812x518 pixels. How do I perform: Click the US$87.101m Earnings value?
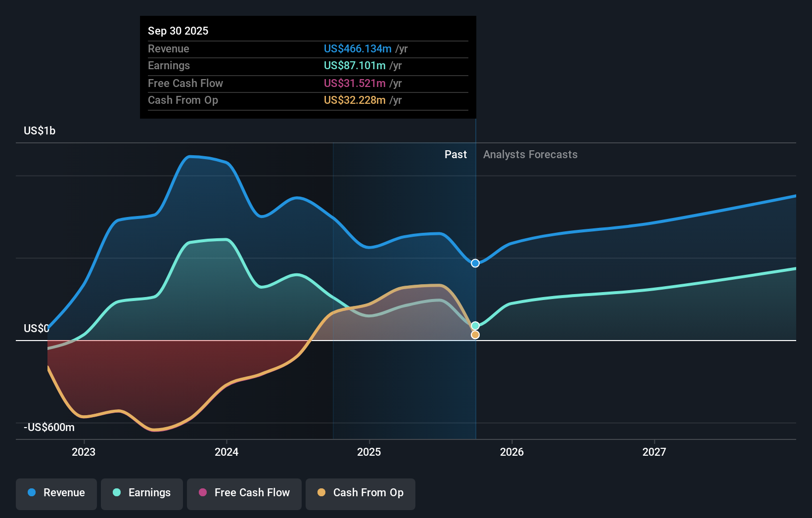[x=353, y=65]
